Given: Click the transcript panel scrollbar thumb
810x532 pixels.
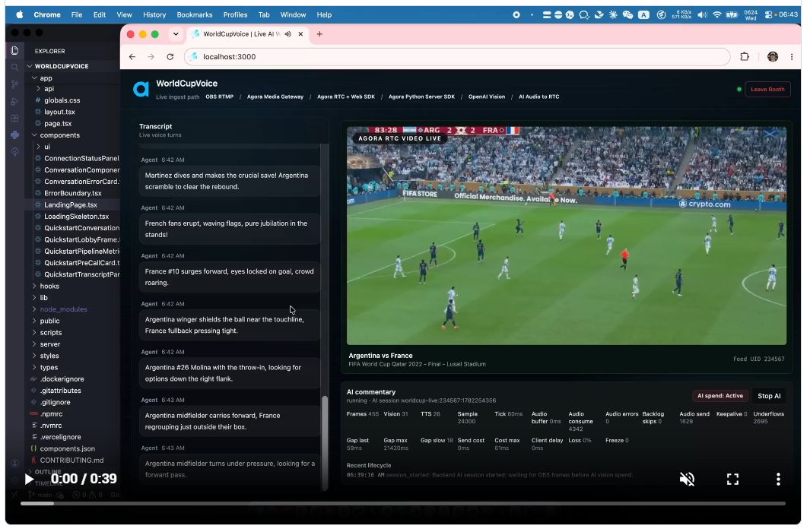Looking at the screenshot, I should (325, 443).
